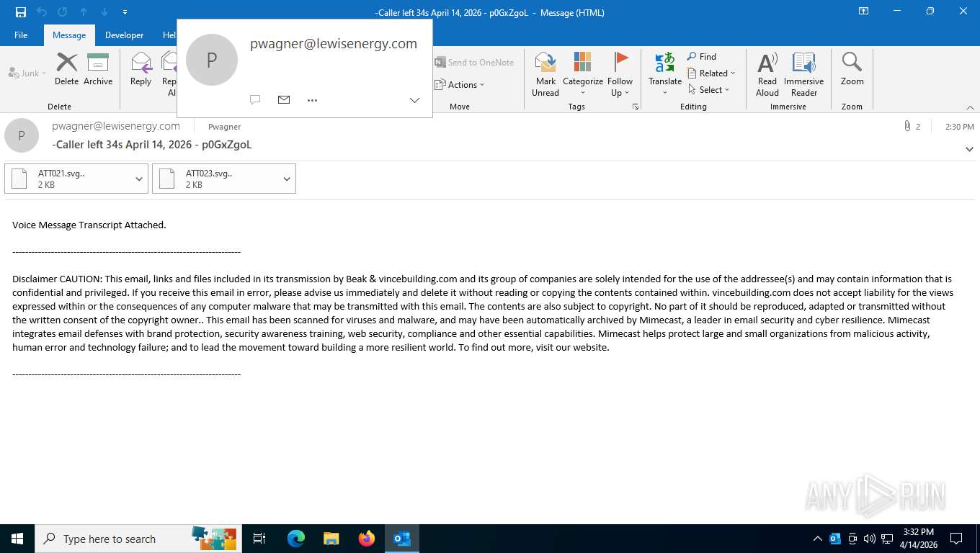Collapse the ribbon with the caret
980x553 pixels.
(970, 107)
